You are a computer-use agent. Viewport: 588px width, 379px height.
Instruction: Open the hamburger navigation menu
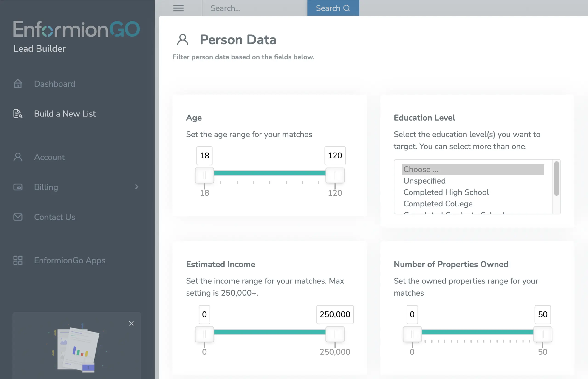click(x=178, y=8)
